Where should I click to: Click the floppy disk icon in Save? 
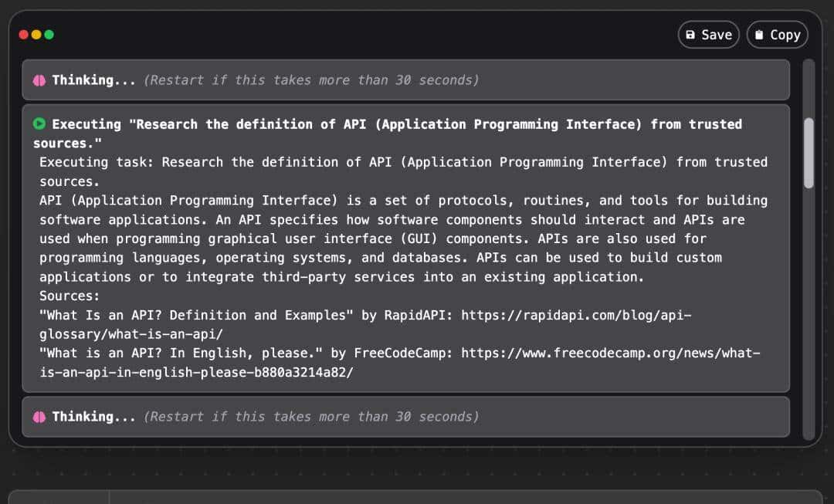(x=690, y=35)
